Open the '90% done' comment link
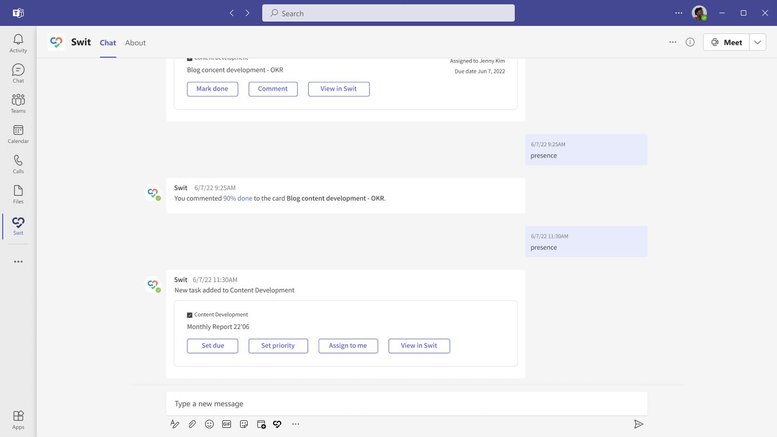 click(237, 198)
